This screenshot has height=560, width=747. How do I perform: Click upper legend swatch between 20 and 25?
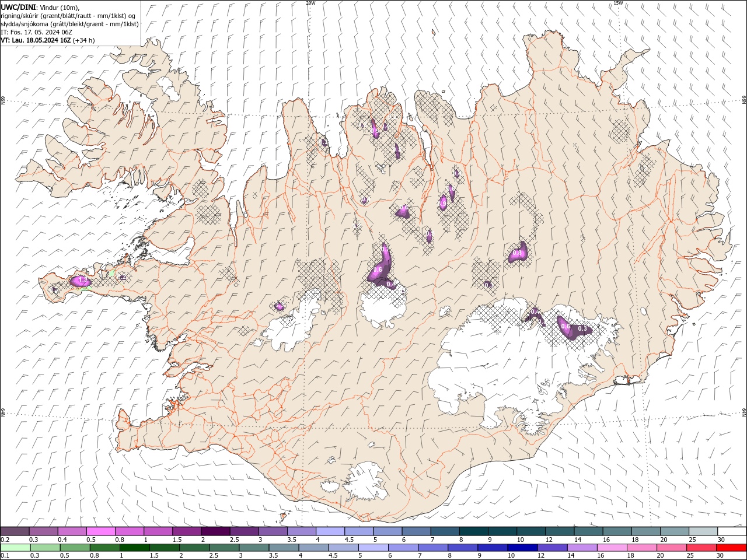[x=673, y=531]
